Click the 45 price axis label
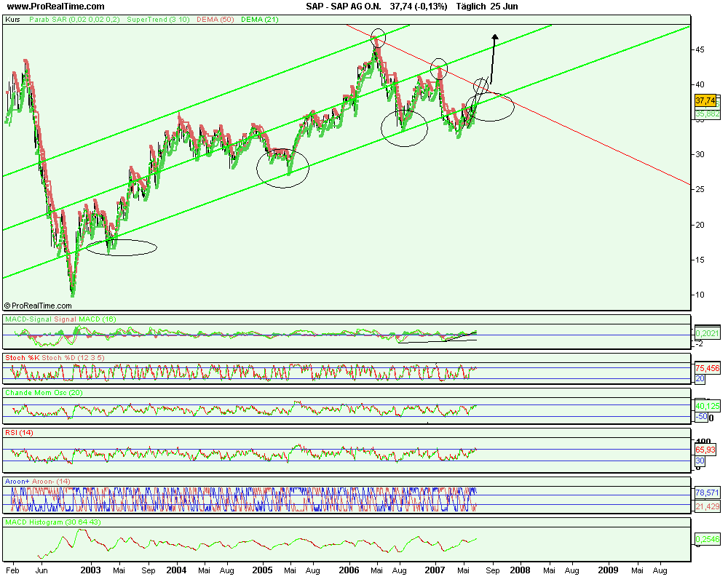Image resolution: width=728 pixels, height=582 pixels. [x=699, y=49]
